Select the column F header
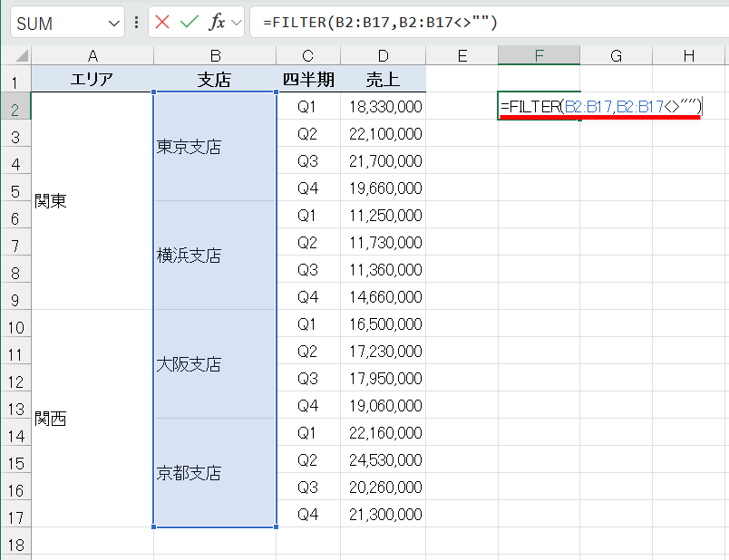The height and width of the screenshot is (560, 729). (x=538, y=56)
